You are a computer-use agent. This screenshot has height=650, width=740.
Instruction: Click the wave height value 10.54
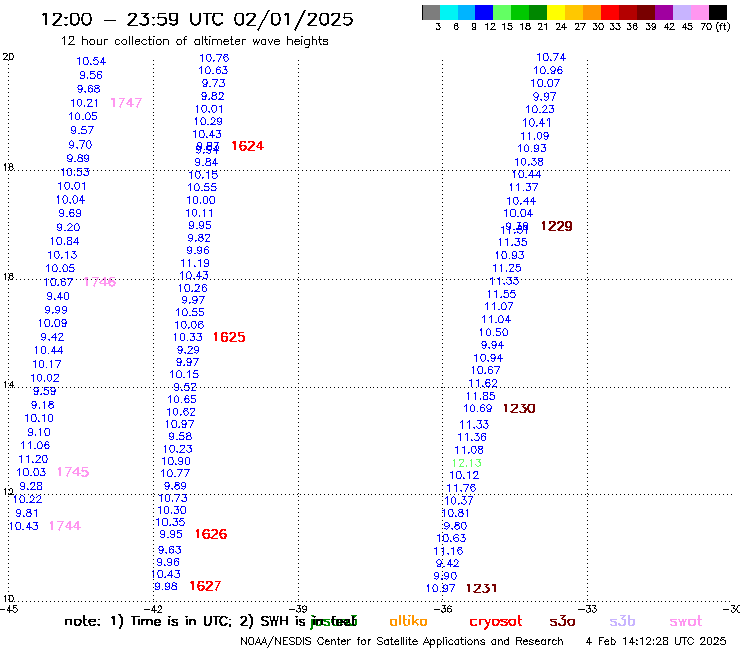pyautogui.click(x=91, y=61)
